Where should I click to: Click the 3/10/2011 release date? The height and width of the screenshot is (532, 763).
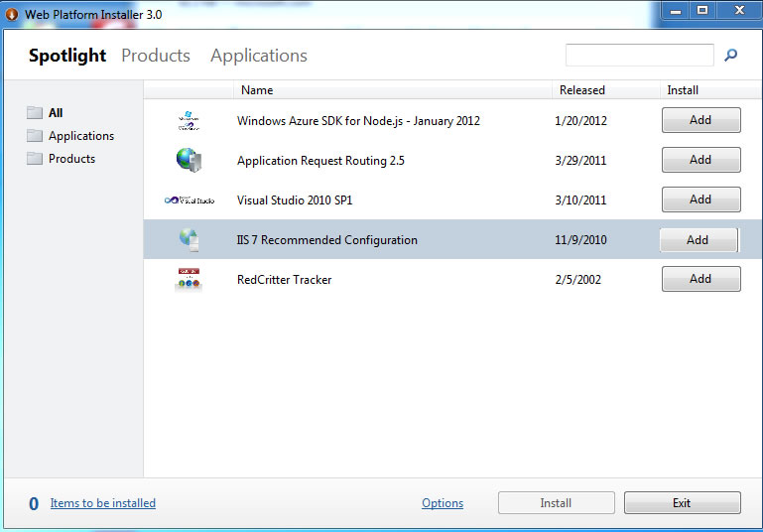580,200
